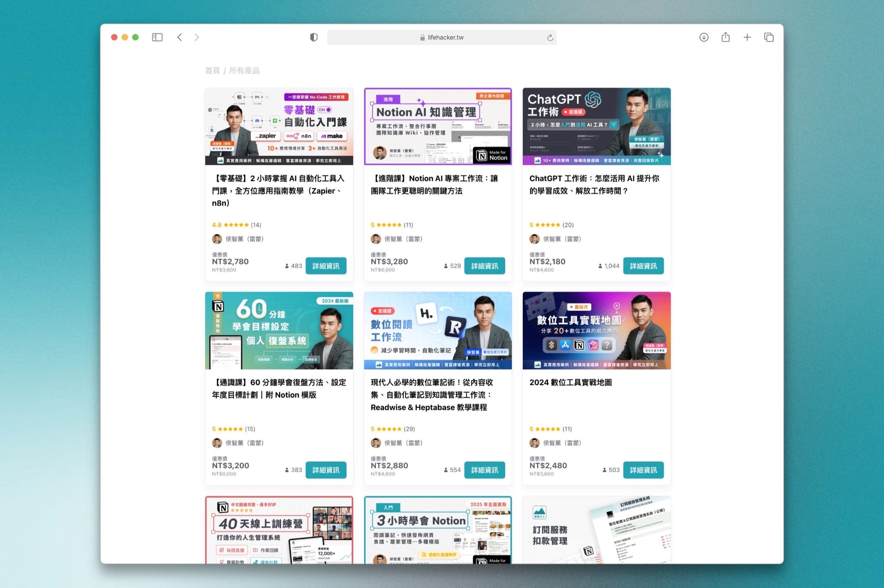Show tab overview icon
The height and width of the screenshot is (588, 884).
coord(769,38)
